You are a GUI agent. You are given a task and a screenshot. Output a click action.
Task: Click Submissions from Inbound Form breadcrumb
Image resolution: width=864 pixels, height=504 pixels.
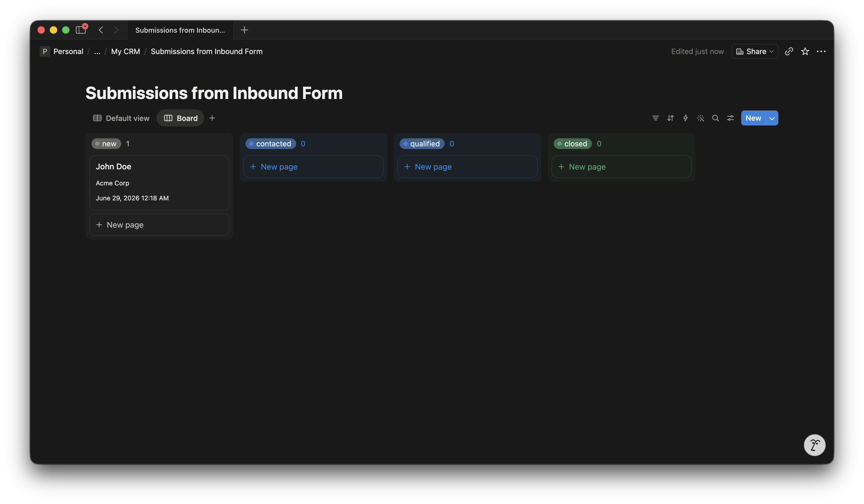tap(207, 51)
